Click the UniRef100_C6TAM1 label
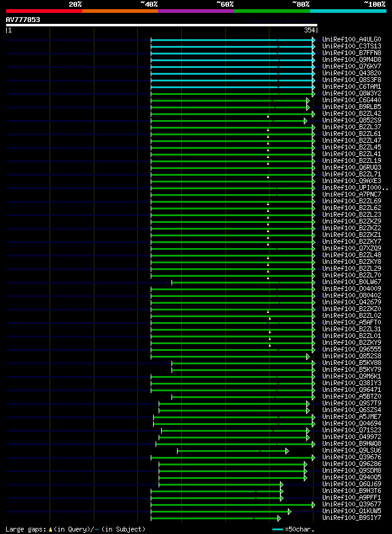Screen dimensions: 392x534 point(352,87)
